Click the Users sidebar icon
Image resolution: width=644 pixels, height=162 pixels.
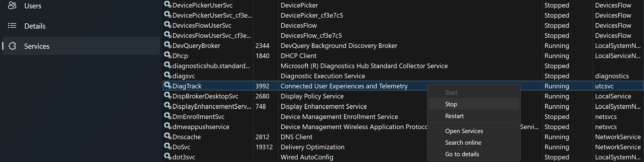(12, 5)
